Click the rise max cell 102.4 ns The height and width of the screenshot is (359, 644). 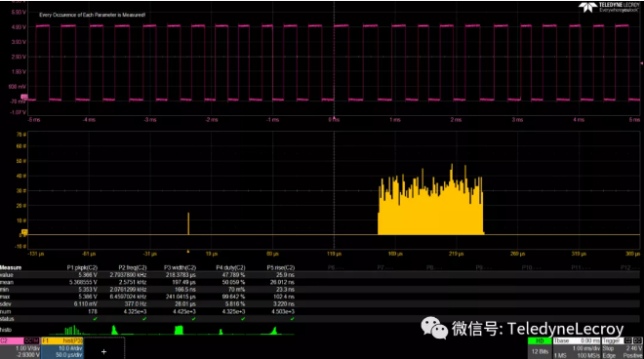pos(285,297)
